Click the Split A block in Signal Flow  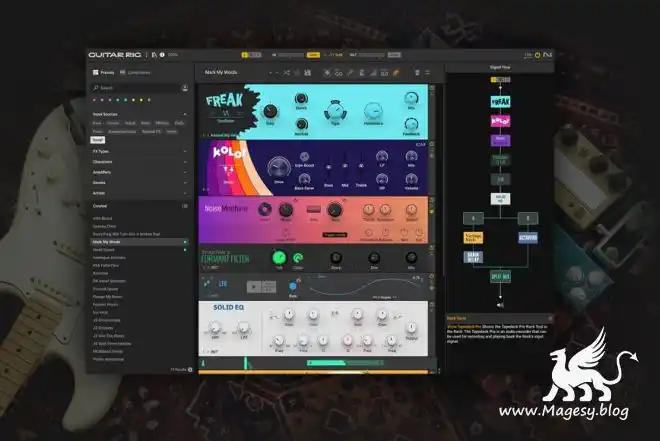473,218
